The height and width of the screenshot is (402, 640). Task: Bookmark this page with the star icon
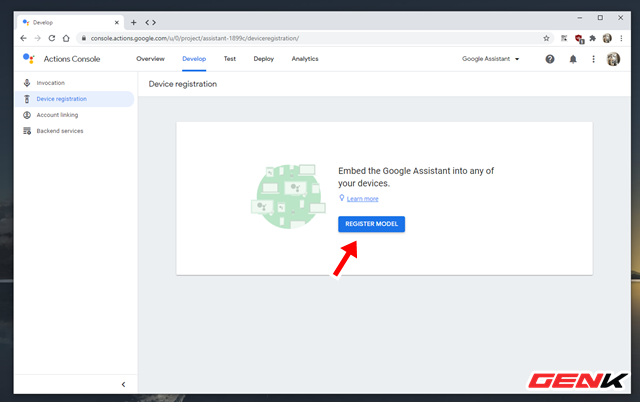click(546, 38)
